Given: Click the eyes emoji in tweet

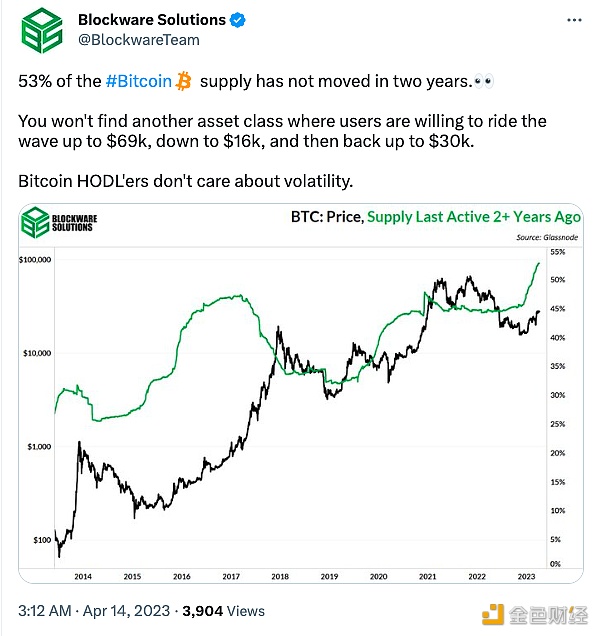Looking at the screenshot, I should [484, 82].
